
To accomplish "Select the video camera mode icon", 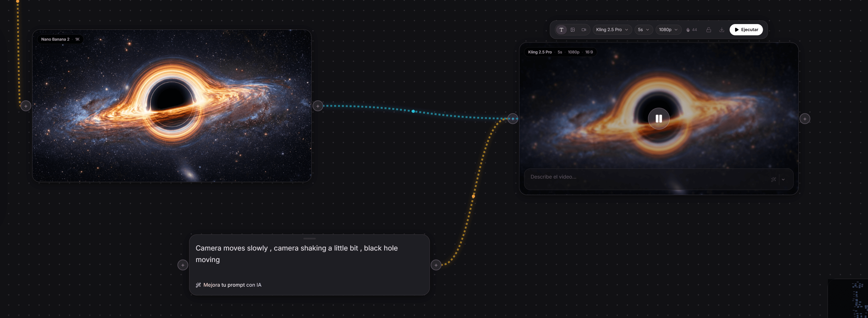I will coord(584,30).
